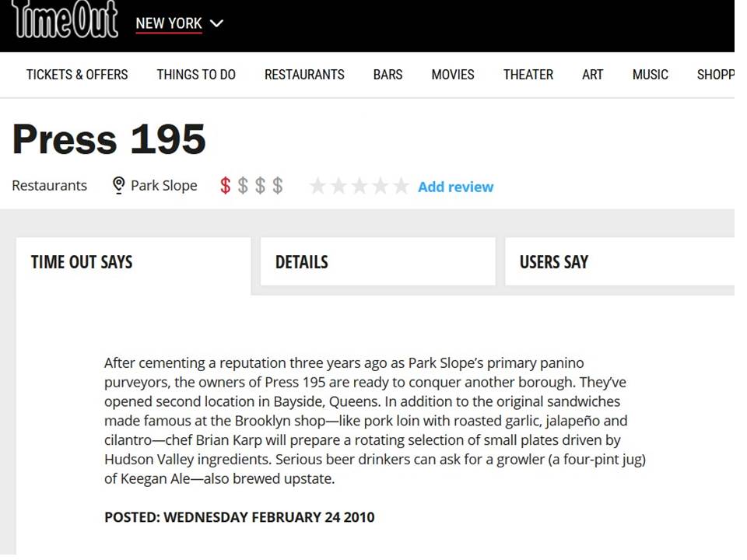Click the Add review link

click(x=456, y=187)
